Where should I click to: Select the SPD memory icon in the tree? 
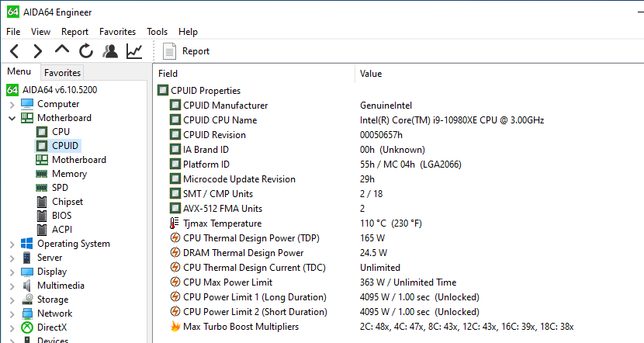[x=41, y=188]
